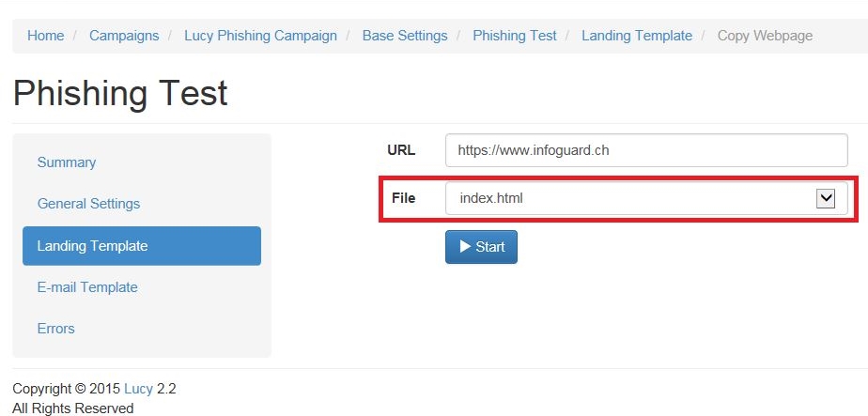The width and height of the screenshot is (868, 416).
Task: Open Lucy Phishing Campaign breadcrumb
Action: coord(260,36)
